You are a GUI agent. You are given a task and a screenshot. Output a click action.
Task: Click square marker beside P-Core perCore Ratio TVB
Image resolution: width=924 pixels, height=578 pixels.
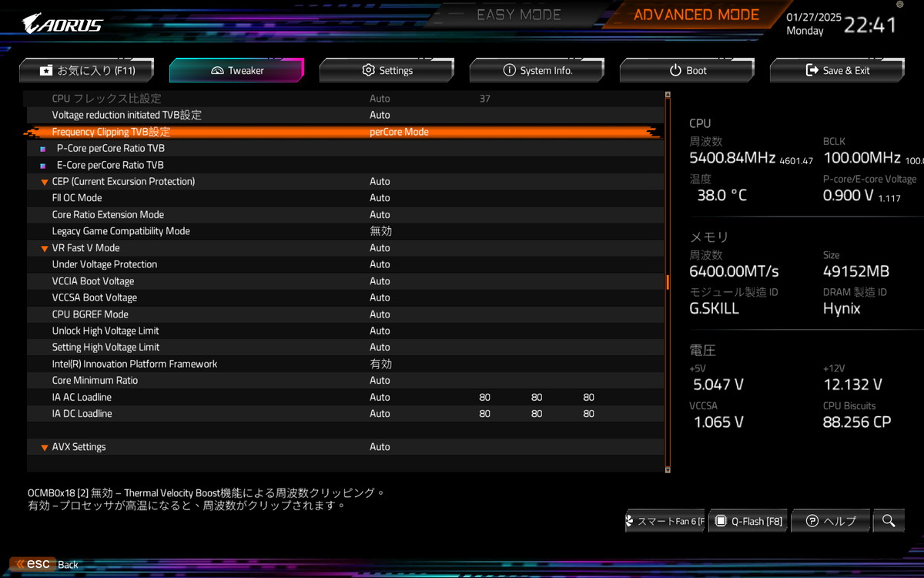point(43,149)
